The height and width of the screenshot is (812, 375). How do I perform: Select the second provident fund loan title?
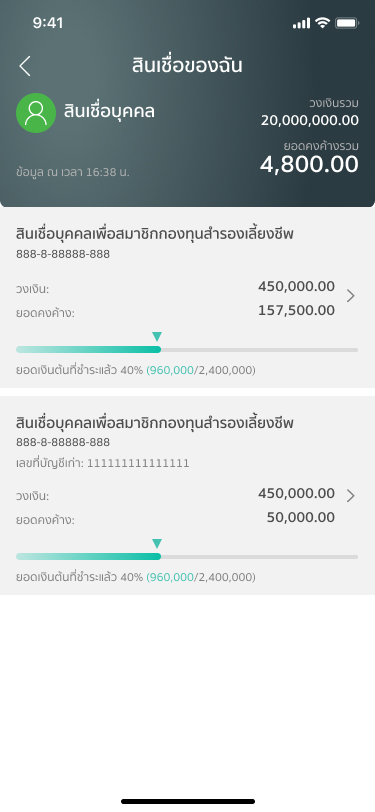click(155, 423)
